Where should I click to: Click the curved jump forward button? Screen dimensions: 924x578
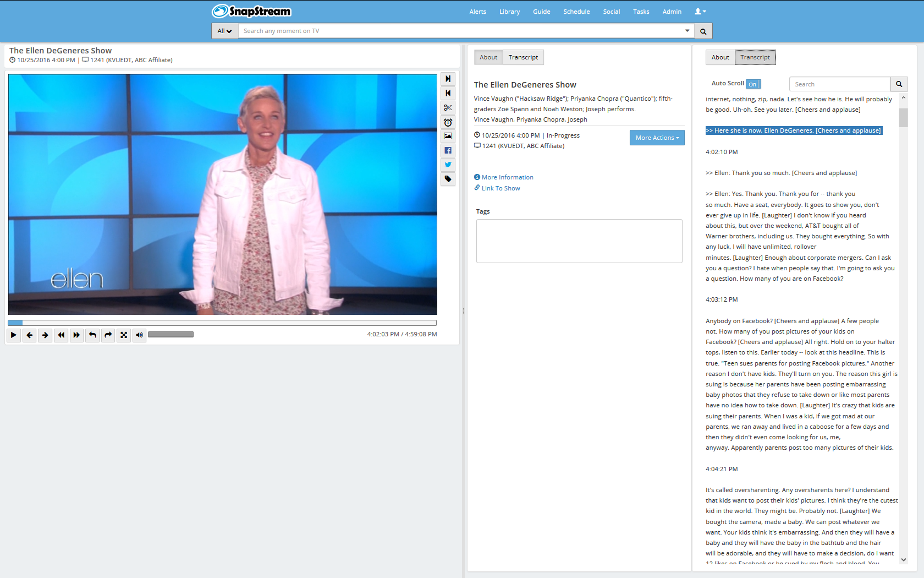click(108, 335)
